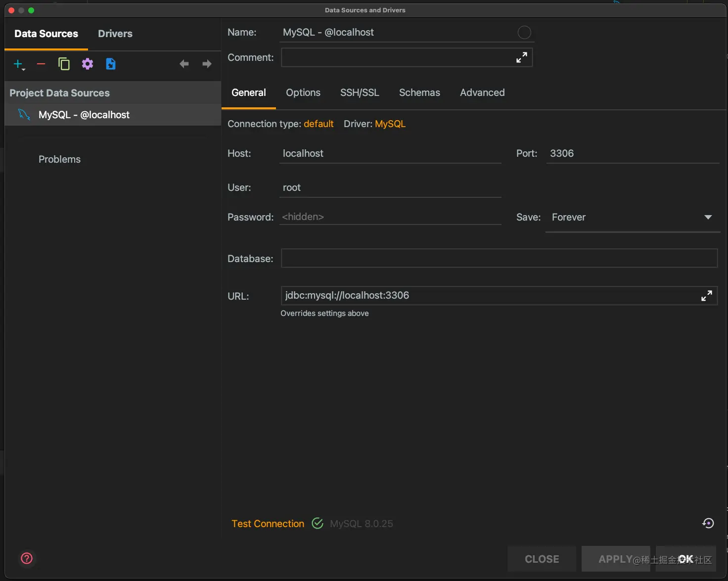Click the make global file icon

[x=111, y=64]
